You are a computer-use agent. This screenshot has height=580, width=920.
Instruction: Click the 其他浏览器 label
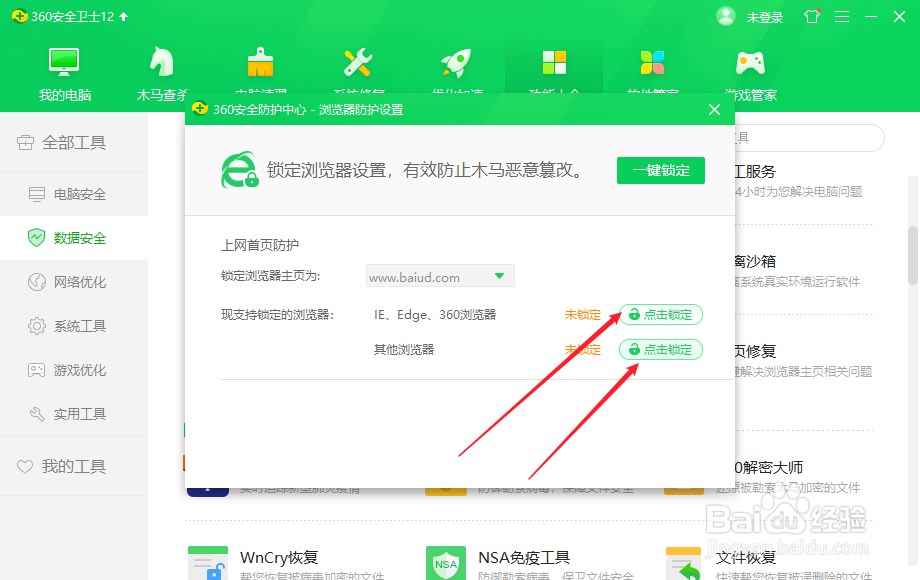[404, 350]
